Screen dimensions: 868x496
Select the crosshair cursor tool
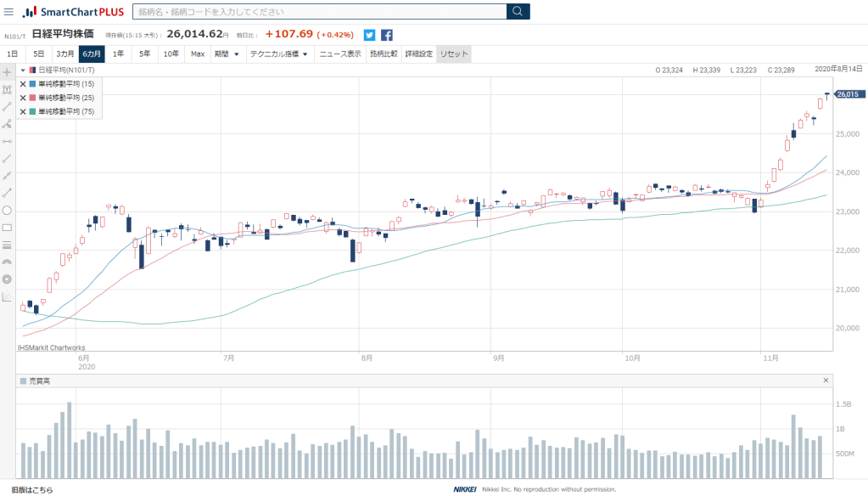[7, 71]
